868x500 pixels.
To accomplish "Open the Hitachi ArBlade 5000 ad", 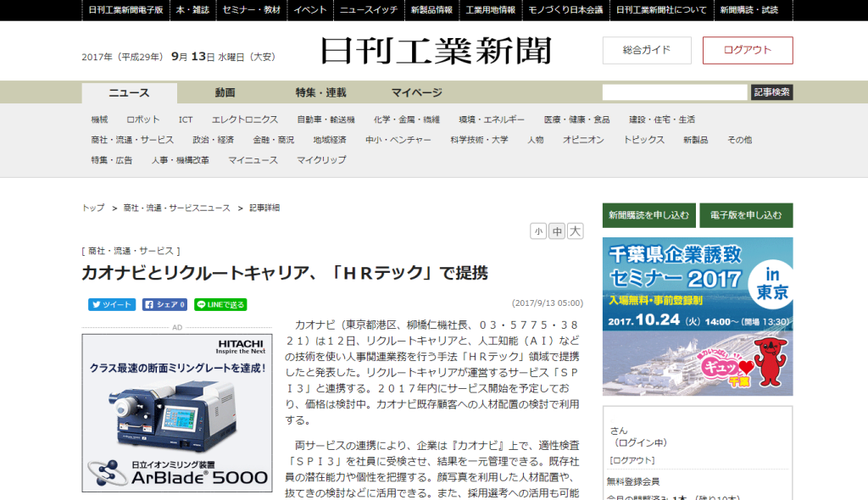I will [177, 413].
